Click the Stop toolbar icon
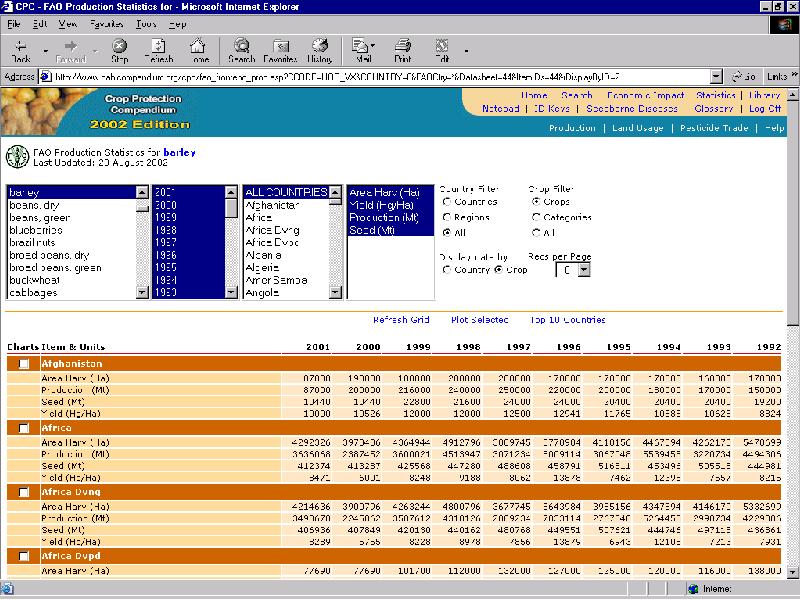The image size is (800, 600). (x=119, y=46)
